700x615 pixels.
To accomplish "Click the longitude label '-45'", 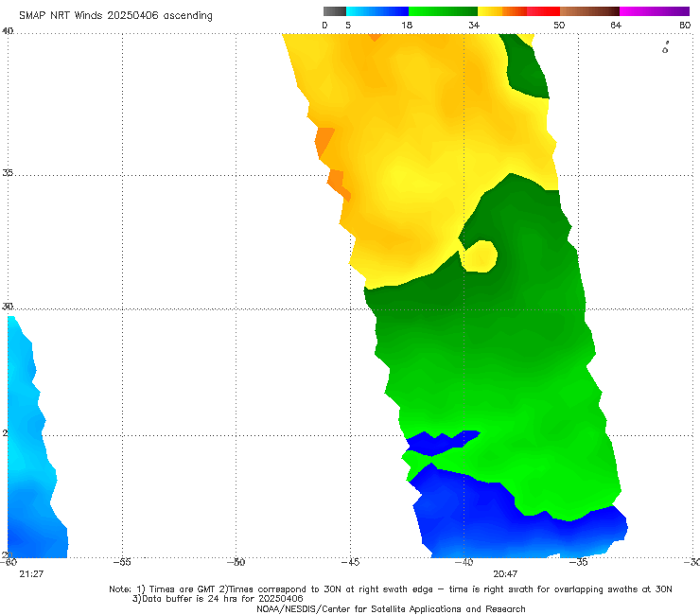I will coord(350,562).
